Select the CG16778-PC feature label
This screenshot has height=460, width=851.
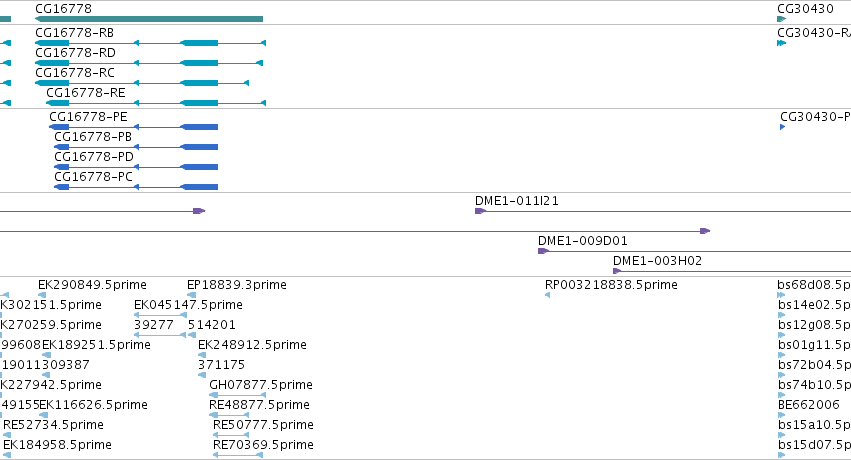(x=93, y=177)
